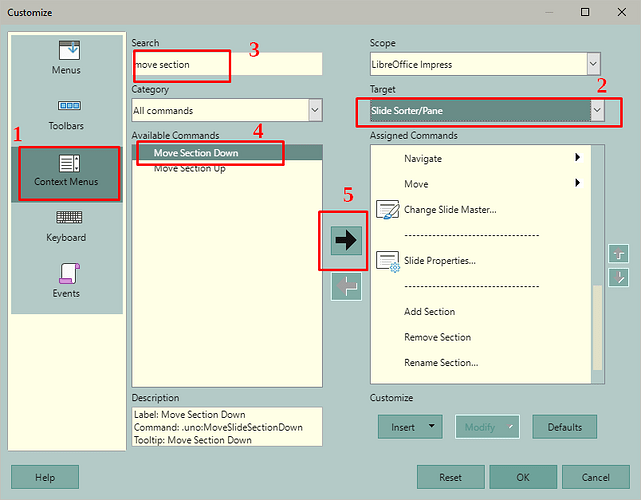Open the Insert dropdown button

click(x=410, y=427)
